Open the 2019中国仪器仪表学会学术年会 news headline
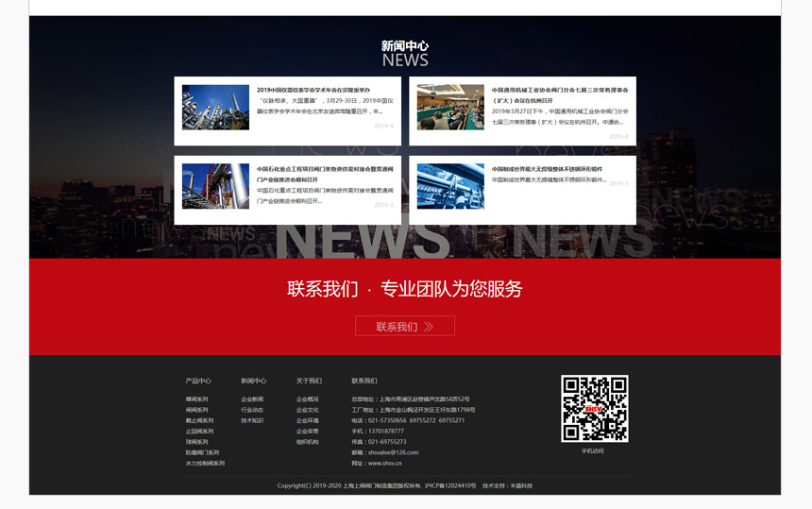 click(x=313, y=91)
